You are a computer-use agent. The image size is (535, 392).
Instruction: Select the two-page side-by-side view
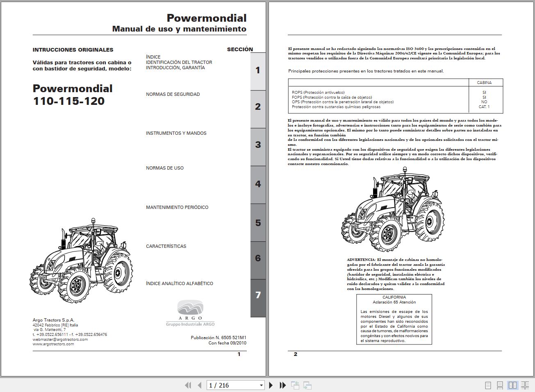pyautogui.click(x=512, y=385)
